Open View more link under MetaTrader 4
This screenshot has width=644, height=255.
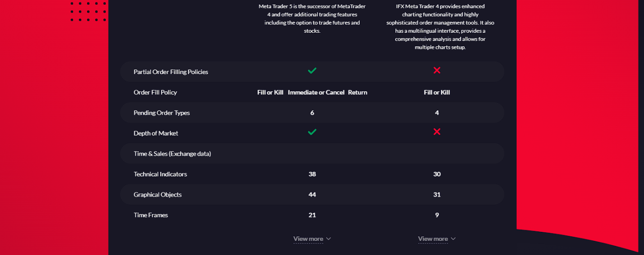433,239
